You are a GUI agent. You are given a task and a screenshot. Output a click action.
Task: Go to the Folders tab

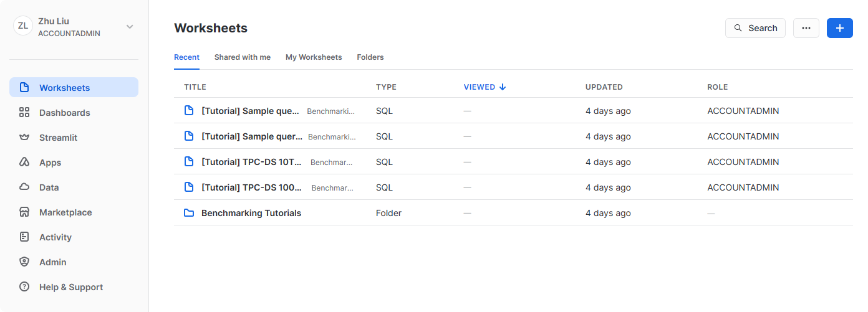(370, 57)
